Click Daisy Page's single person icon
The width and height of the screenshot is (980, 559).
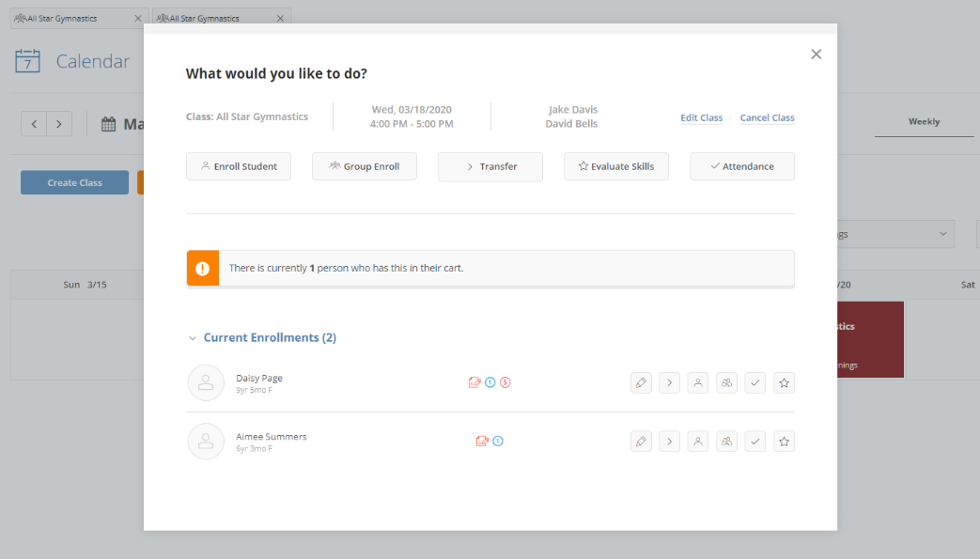tap(698, 382)
